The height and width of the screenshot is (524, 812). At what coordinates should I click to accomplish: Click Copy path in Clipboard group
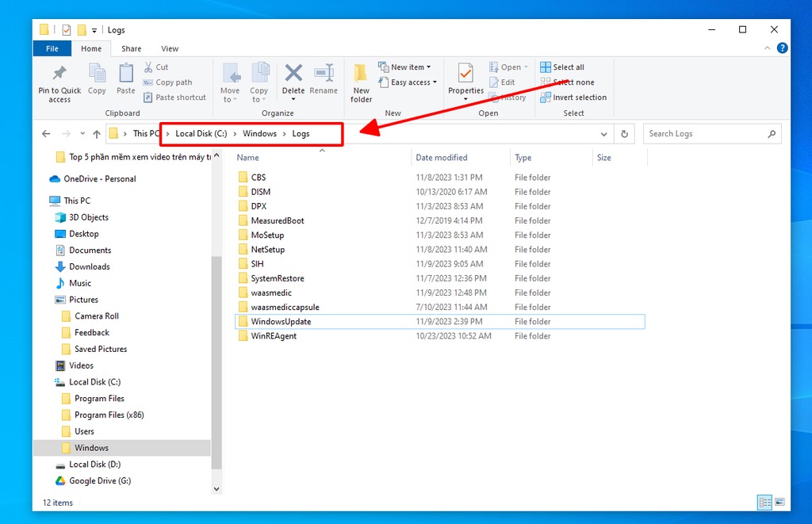[168, 82]
